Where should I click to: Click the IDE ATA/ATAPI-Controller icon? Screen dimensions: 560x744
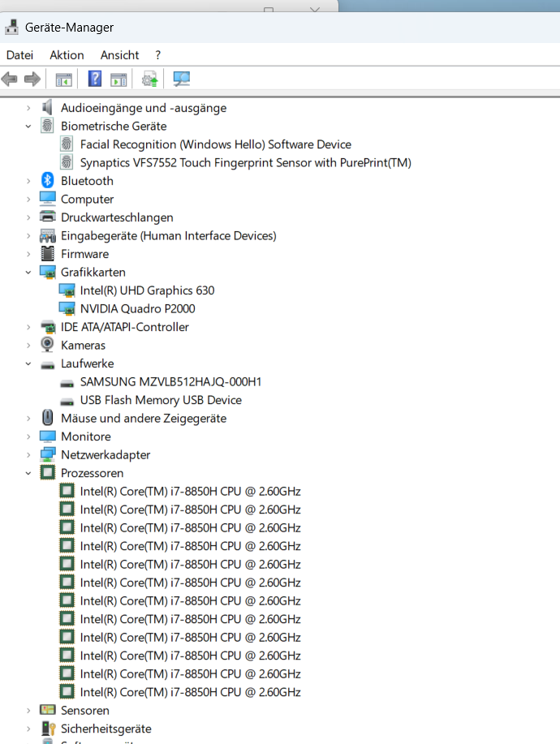point(47,326)
